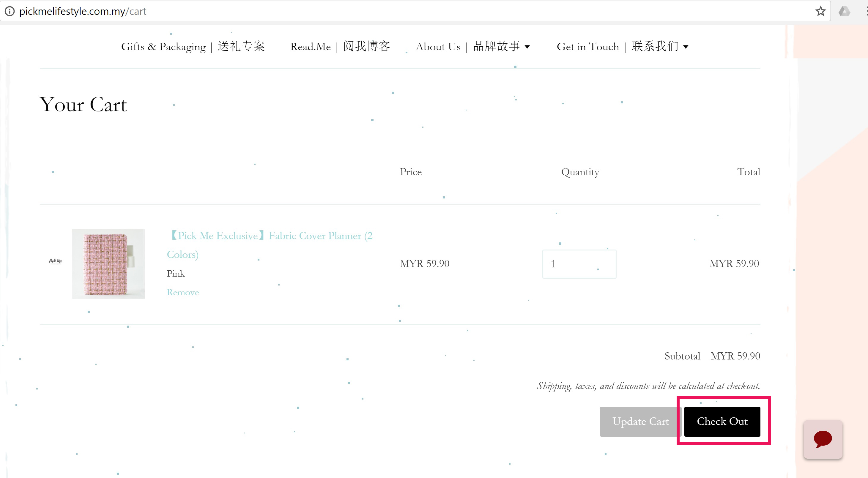Screen dimensions: 868x478
Task: Click the site info icon in address bar
Action: (10, 11)
